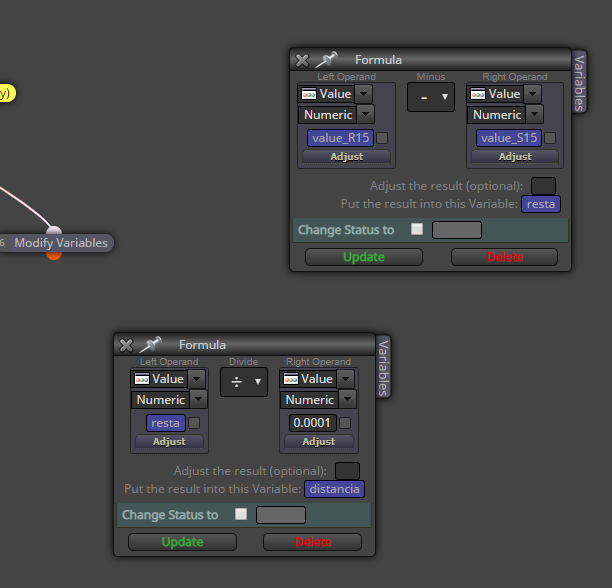Click Adjust under resta operand
The height and width of the screenshot is (588, 612).
169,441
